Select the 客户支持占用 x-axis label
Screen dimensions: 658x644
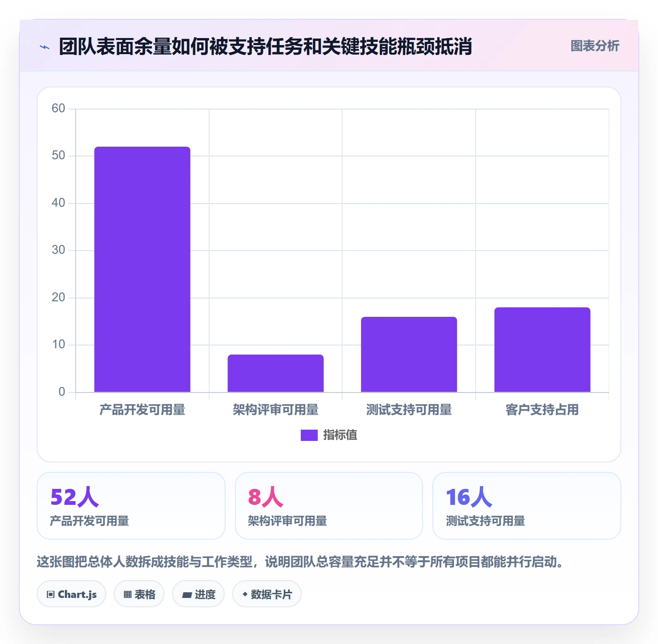click(542, 410)
